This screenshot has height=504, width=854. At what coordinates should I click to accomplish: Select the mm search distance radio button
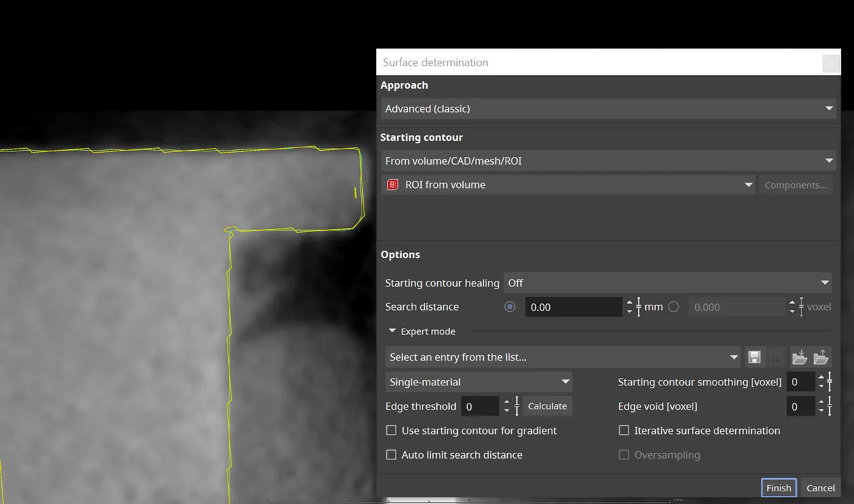tap(510, 307)
